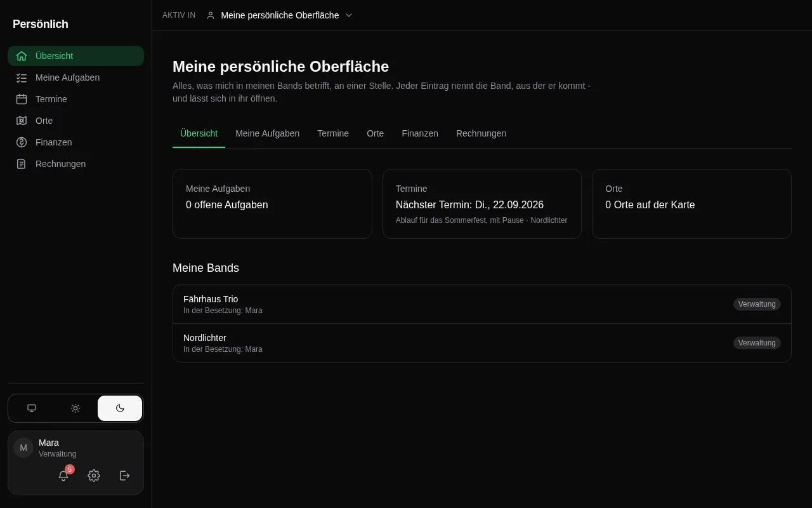This screenshot has height=508, width=812.
Task: Switch theme to system with monitor icon
Action: point(32,408)
